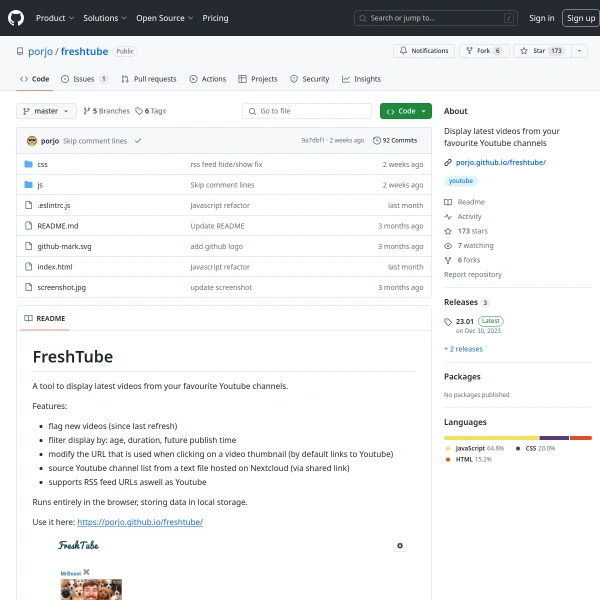Open the js folder

(x=40, y=185)
